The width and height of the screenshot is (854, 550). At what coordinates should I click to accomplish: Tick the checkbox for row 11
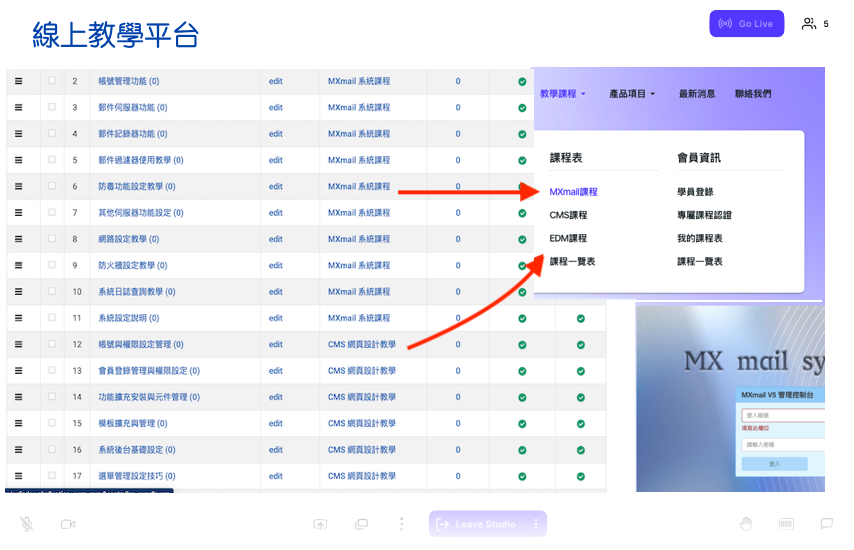click(x=52, y=317)
